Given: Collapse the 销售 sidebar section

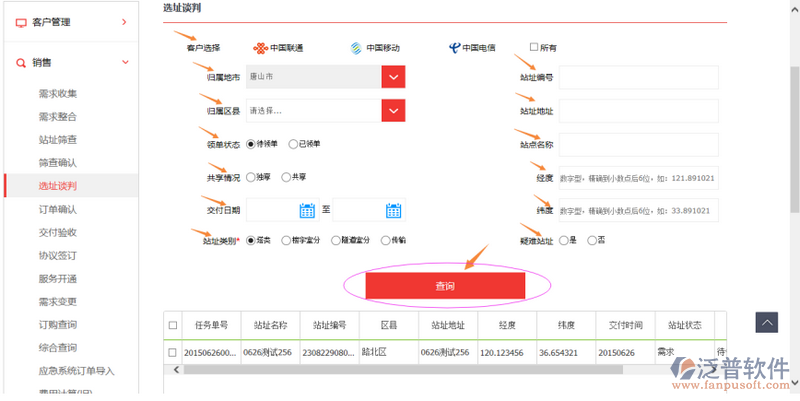Looking at the screenshot, I should [x=124, y=63].
